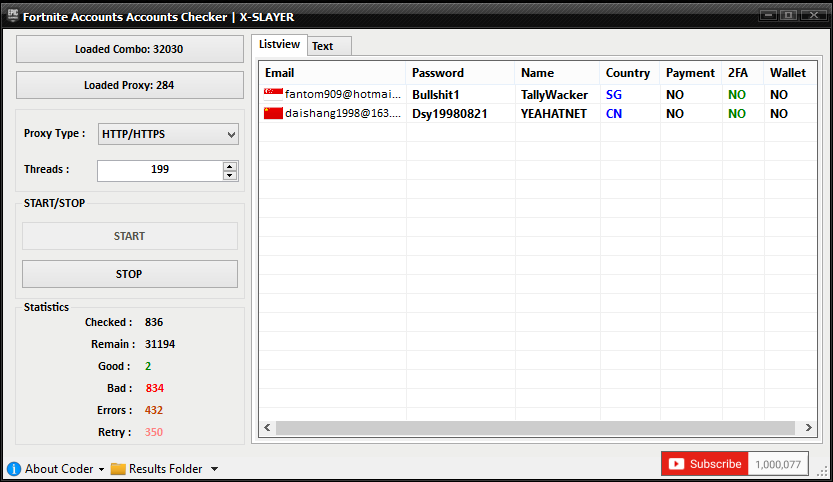833x482 pixels.
Task: Click the red Bad value 834
Action: coord(155,388)
